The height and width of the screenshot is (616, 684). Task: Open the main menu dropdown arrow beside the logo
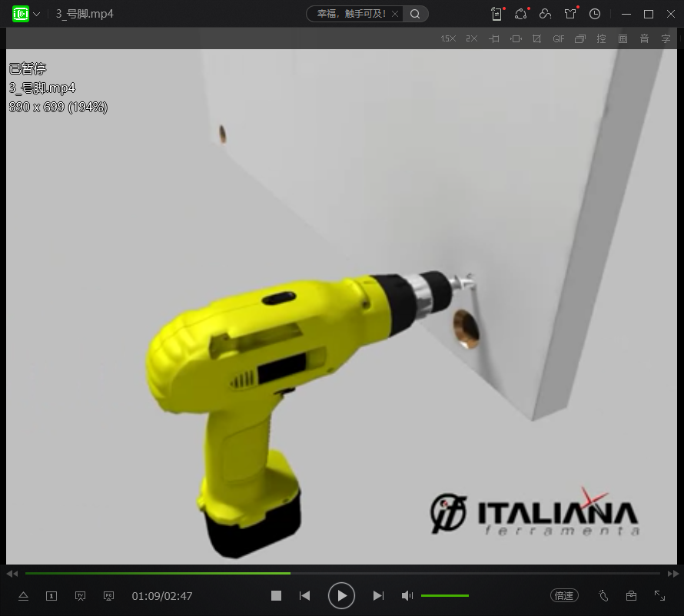pos(37,14)
